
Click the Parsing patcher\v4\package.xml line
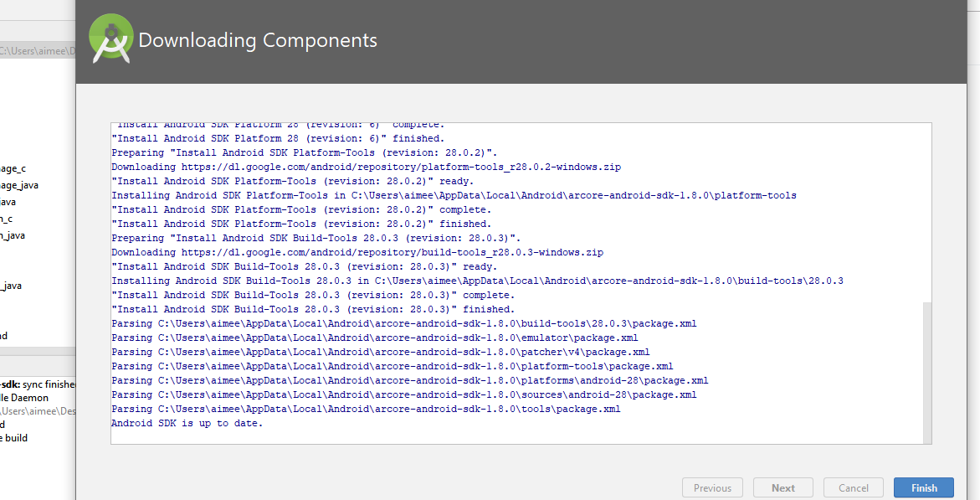381,353
